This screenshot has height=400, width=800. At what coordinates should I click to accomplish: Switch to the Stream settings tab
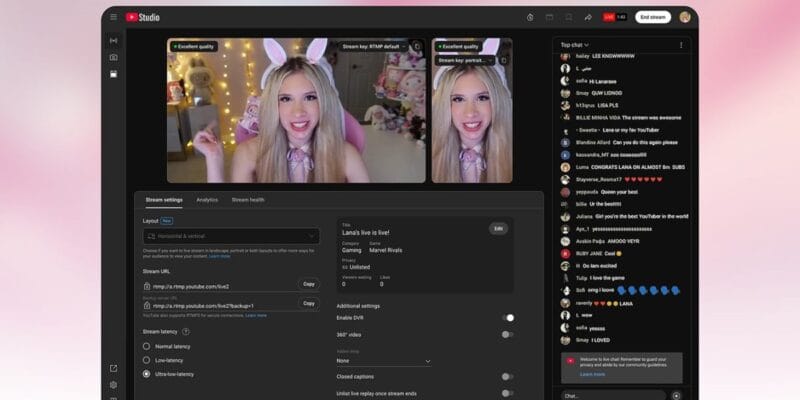[164, 200]
